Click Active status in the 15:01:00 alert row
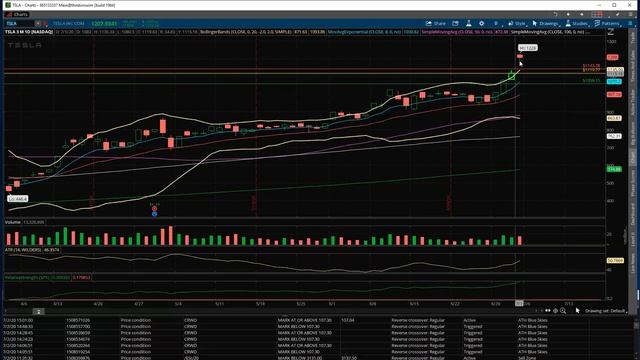 coord(470,320)
